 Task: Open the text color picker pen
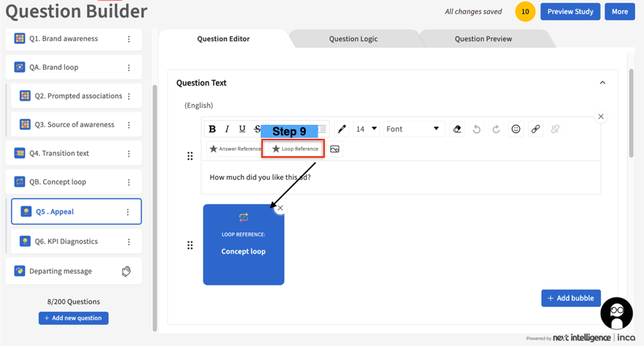click(x=342, y=129)
